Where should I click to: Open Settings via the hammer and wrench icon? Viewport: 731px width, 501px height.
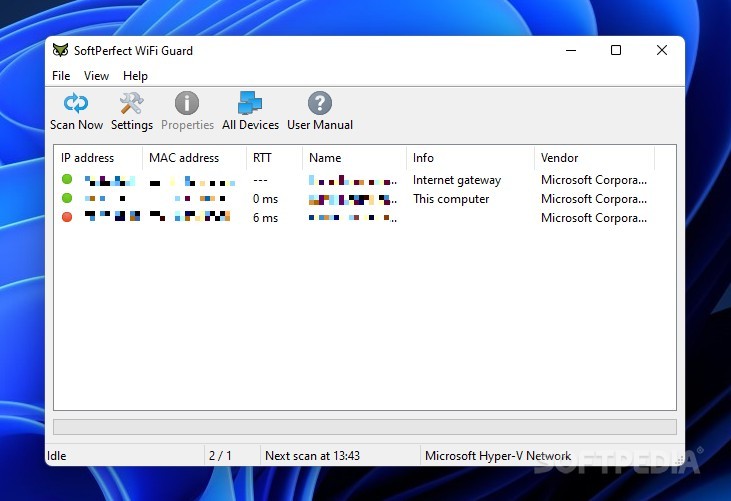click(x=131, y=103)
